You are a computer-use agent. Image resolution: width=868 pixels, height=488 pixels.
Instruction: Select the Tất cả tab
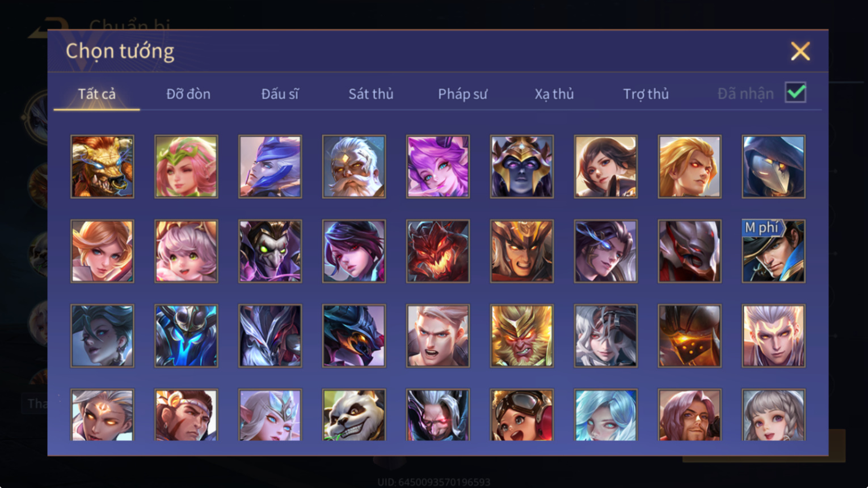(97, 94)
